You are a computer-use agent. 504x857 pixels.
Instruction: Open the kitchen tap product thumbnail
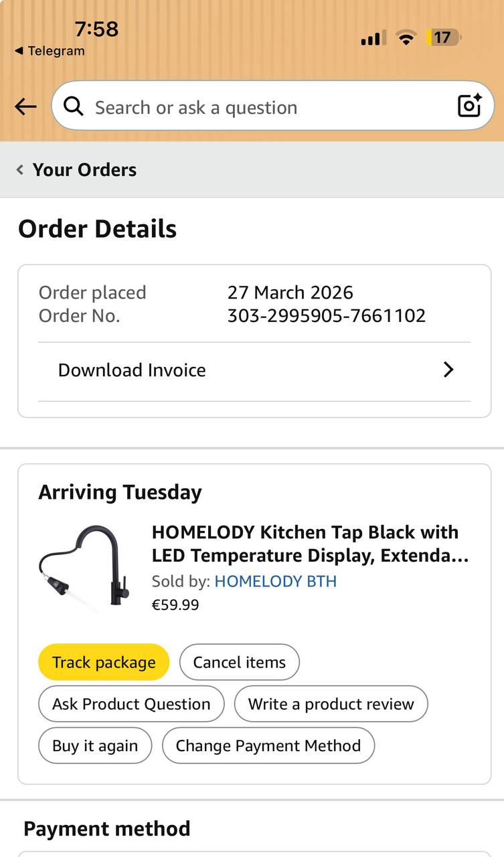tap(84, 566)
